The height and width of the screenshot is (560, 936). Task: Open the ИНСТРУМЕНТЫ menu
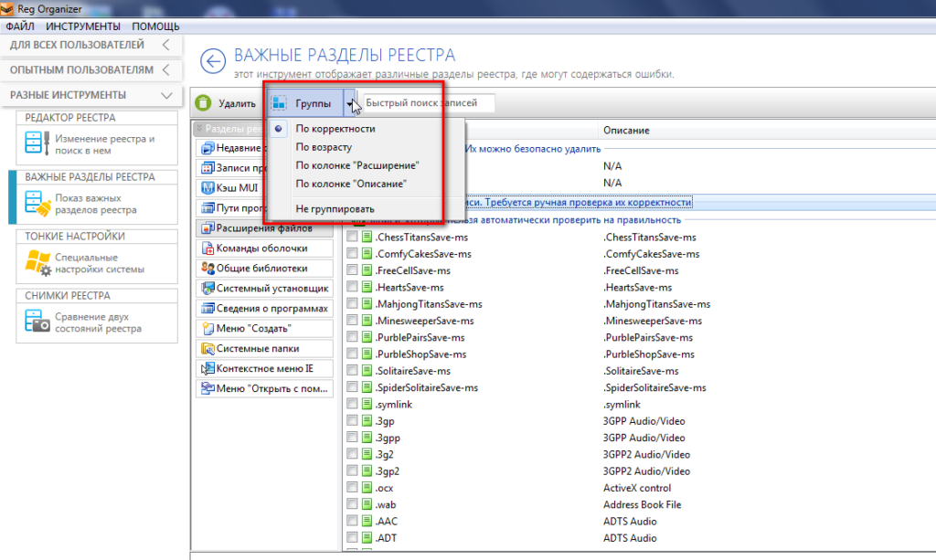(x=83, y=26)
